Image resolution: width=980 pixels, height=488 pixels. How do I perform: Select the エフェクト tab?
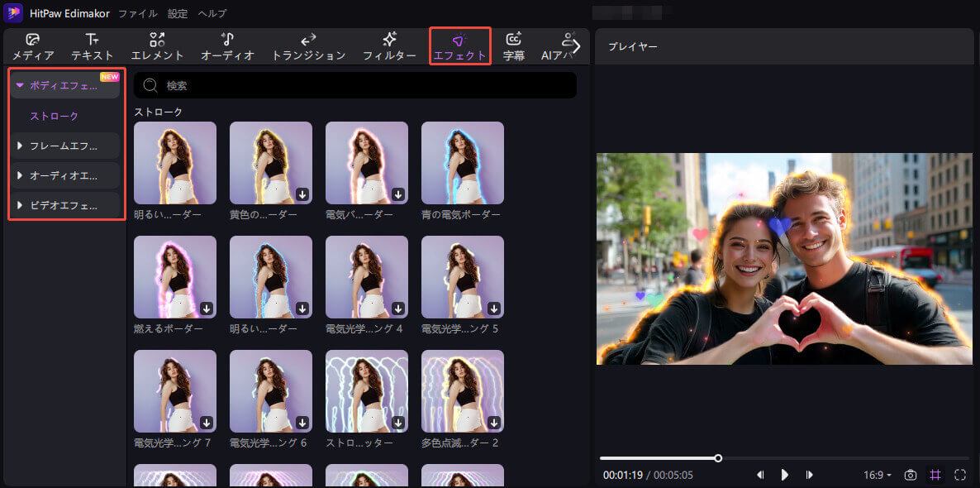[x=460, y=47]
